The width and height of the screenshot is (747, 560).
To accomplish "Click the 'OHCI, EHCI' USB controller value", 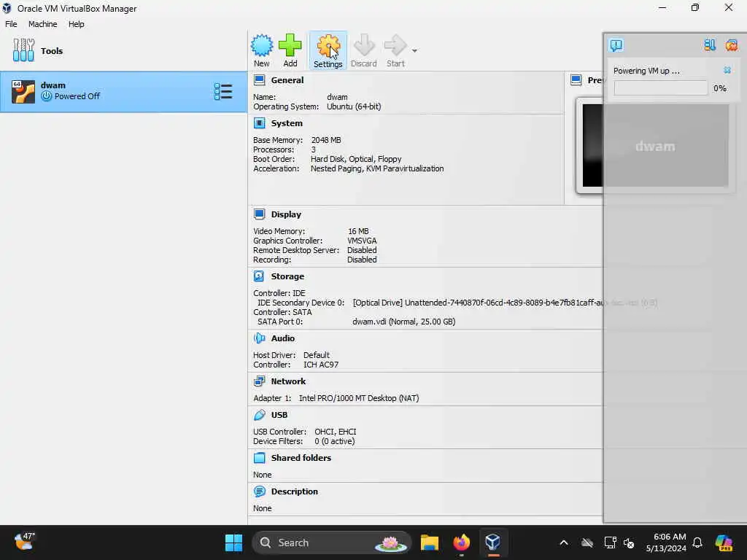I will [336, 432].
